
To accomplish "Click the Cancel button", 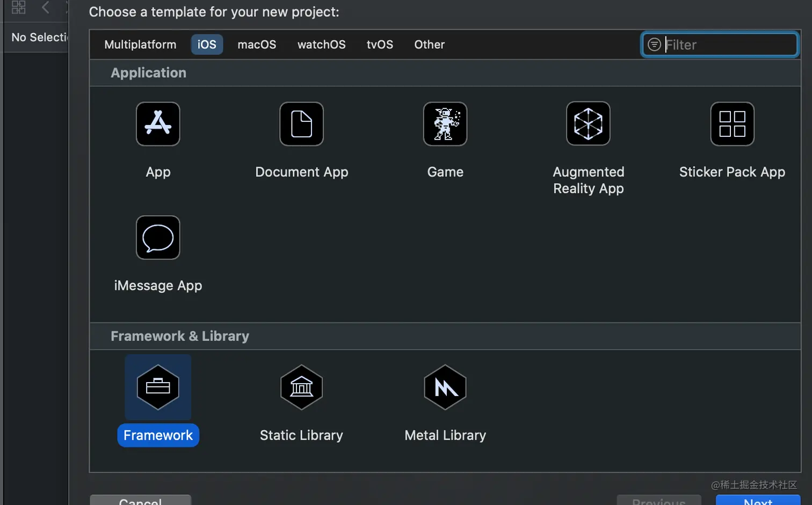I will click(x=140, y=500).
